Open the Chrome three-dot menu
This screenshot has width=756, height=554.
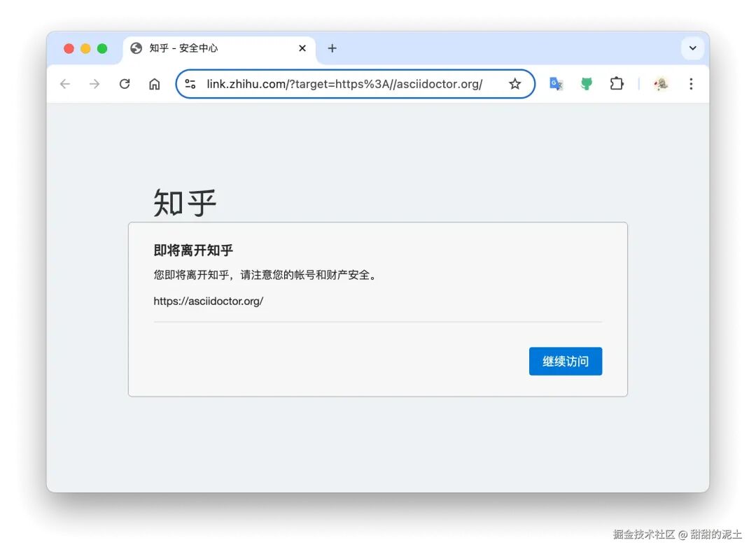point(691,84)
